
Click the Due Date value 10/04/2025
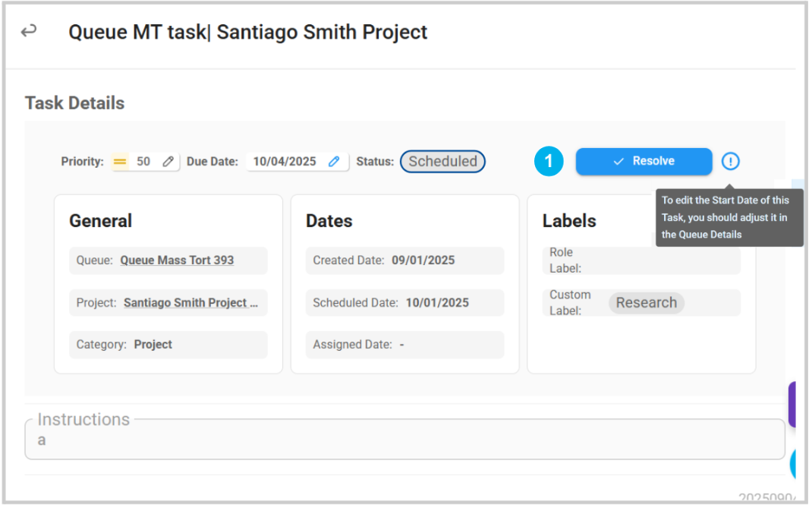click(285, 162)
